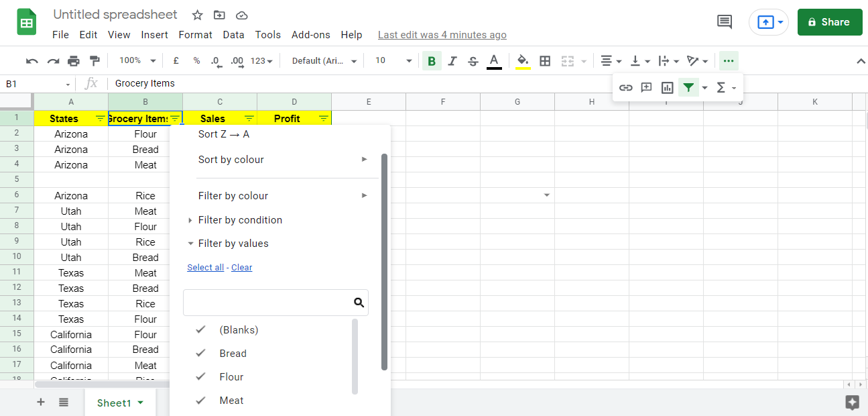Open the Data menu
Viewport: 868px width, 416px height.
[233, 35]
